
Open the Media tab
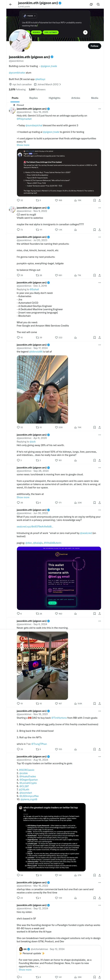point(95,98)
